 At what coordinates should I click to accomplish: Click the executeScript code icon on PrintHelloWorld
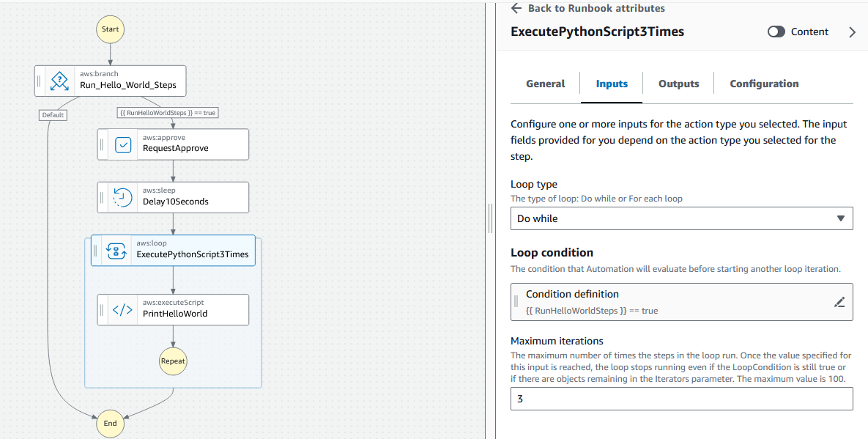122,309
